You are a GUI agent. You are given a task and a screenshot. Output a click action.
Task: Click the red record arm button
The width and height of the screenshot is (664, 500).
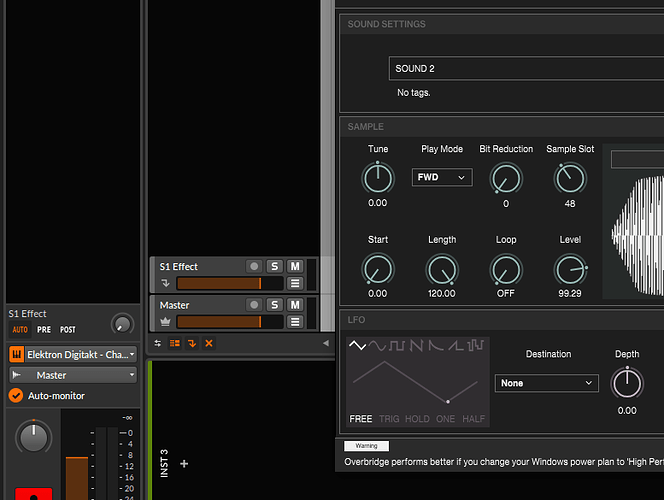34,494
